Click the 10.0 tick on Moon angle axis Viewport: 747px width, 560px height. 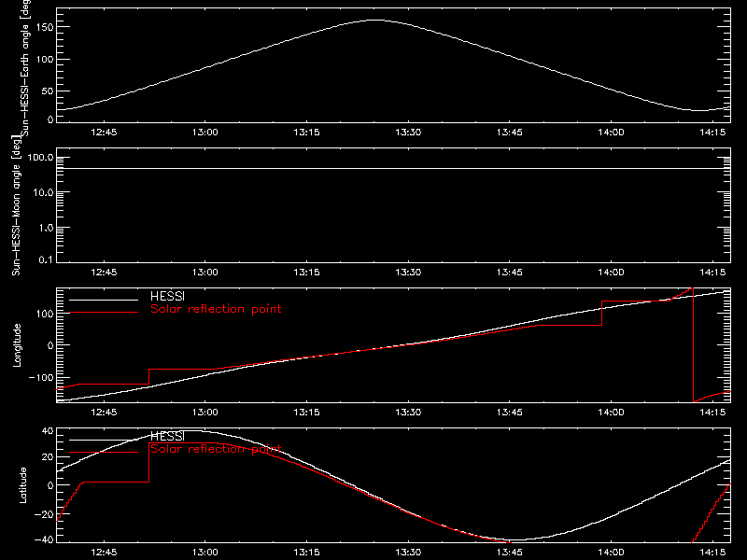(x=43, y=192)
